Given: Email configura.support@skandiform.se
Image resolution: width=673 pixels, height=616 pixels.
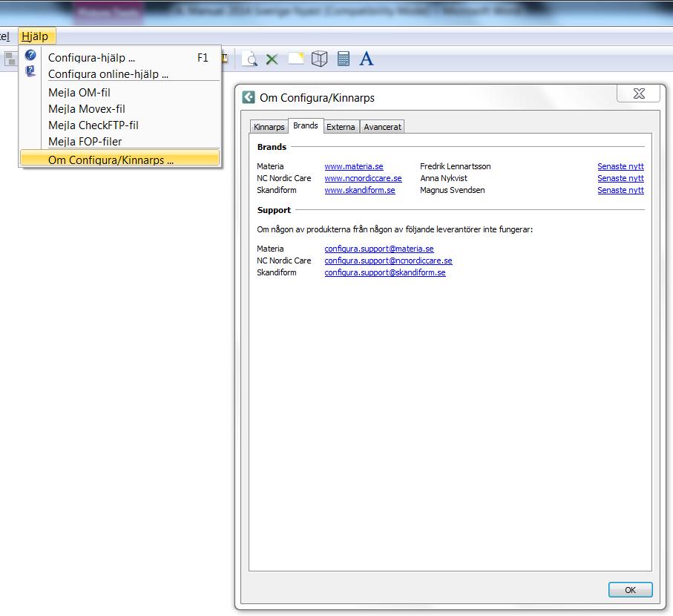Looking at the screenshot, I should 385,272.
